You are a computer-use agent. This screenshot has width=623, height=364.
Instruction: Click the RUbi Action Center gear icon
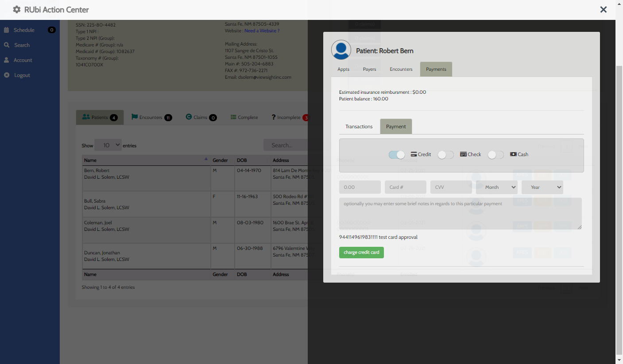pos(17,9)
